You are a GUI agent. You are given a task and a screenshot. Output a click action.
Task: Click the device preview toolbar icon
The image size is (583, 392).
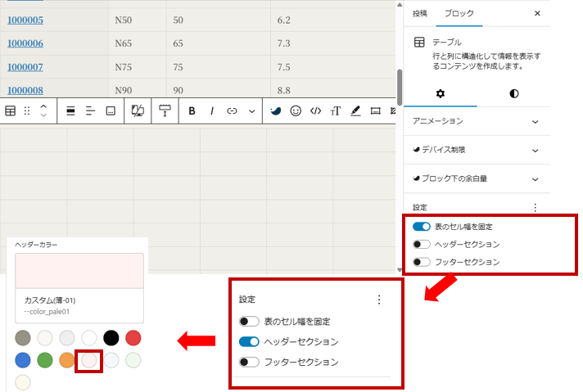coord(138,110)
